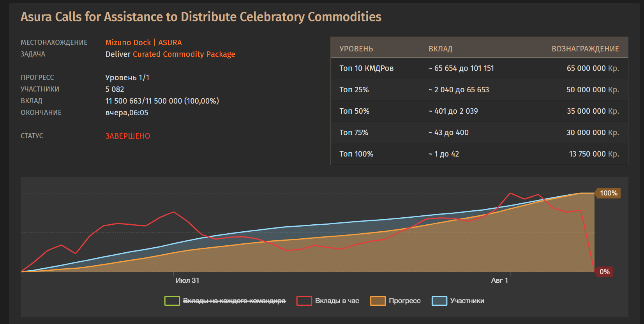Click the 35 000 000 Кр. reward value
Screen dimensions: 644x324
pos(593,111)
